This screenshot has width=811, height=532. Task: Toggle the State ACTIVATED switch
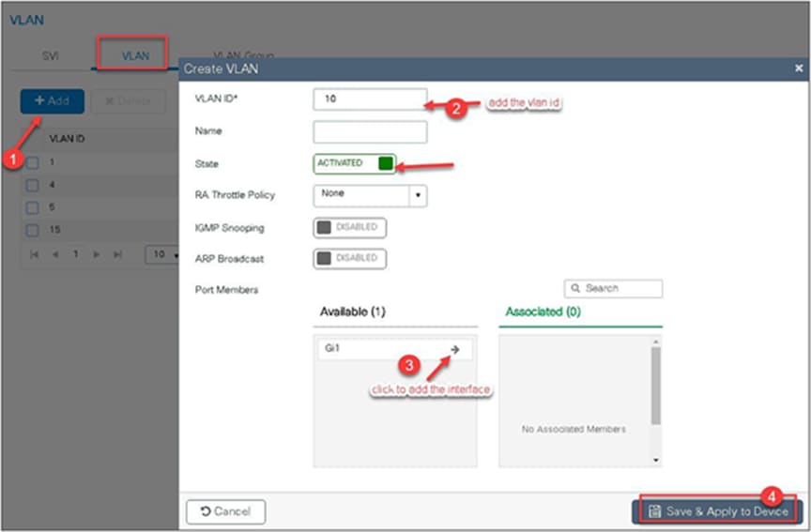[x=355, y=164]
